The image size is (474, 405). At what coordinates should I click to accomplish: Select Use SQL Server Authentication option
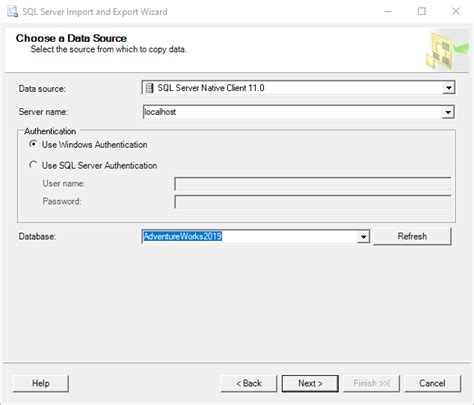tap(33, 165)
